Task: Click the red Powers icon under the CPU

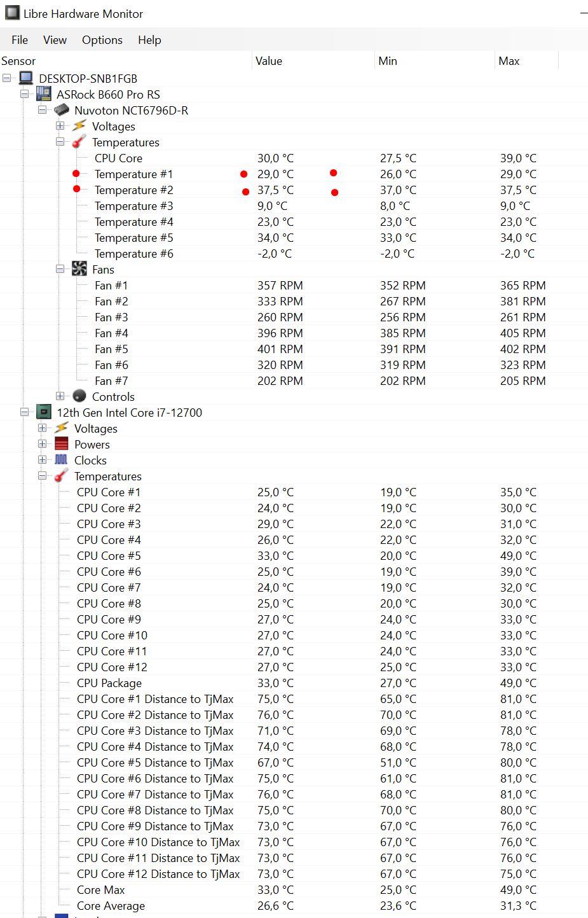Action: click(x=62, y=444)
